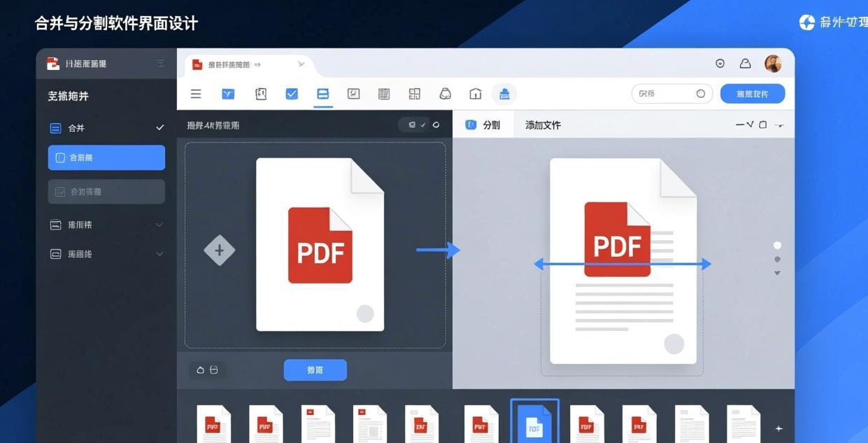Viewport: 868px width, 443px height.
Task: Click the sparkle plus icon ending the thumbnail strip
Action: coord(778,428)
